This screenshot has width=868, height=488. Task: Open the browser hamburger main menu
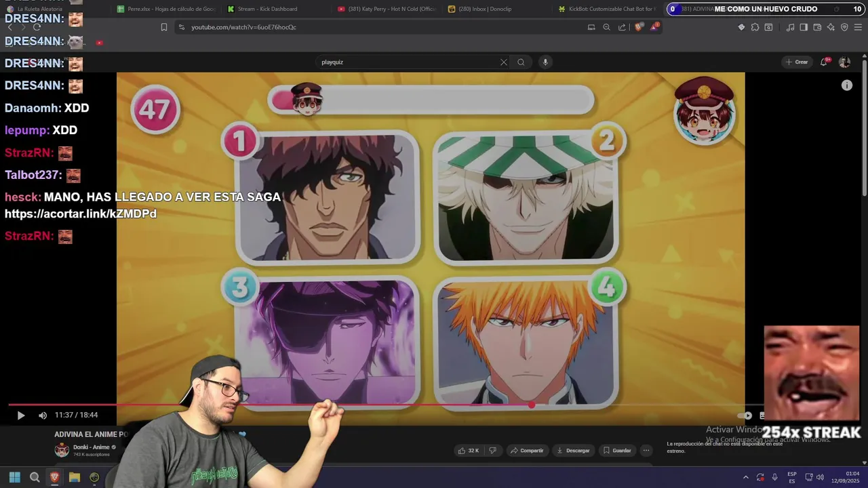point(858,27)
